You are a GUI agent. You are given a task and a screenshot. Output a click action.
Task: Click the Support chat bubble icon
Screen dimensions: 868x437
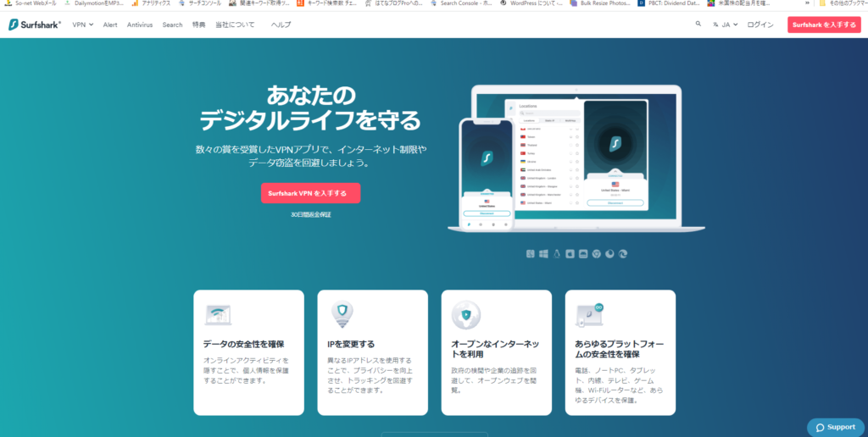click(820, 427)
